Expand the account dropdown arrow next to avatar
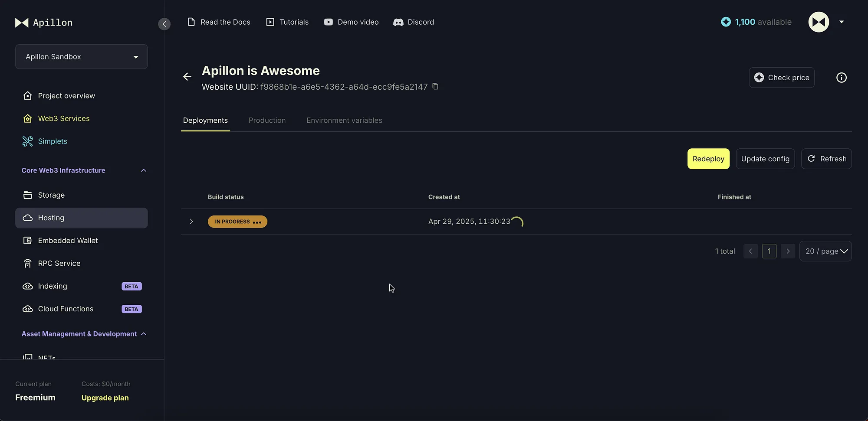Screen dimensions: 868x421 (x=842, y=22)
